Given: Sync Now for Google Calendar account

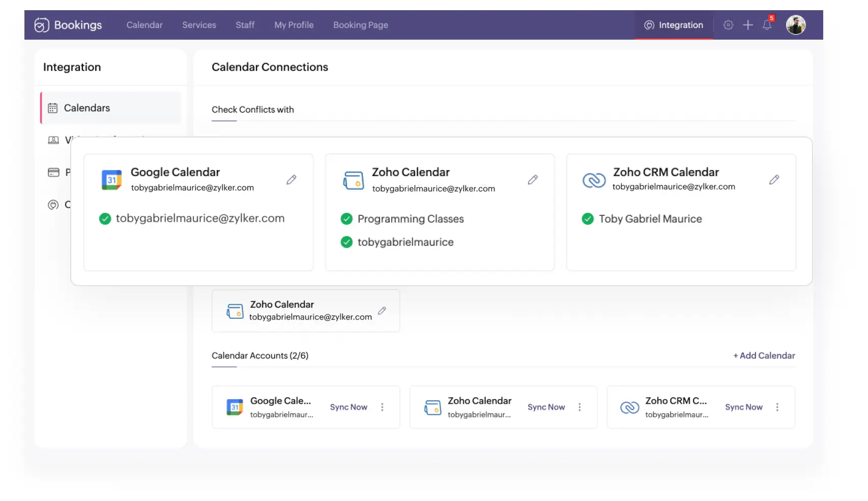Looking at the screenshot, I should pyautogui.click(x=349, y=407).
